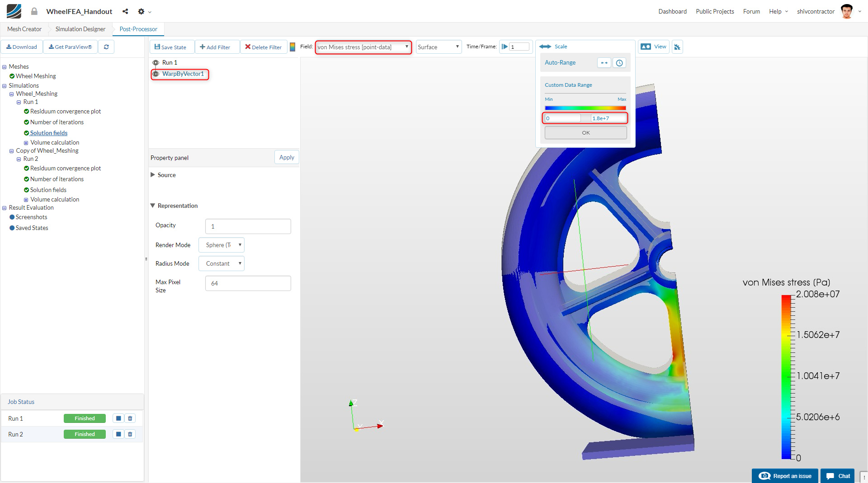Click the Max Pixel Size input field

[x=248, y=283]
